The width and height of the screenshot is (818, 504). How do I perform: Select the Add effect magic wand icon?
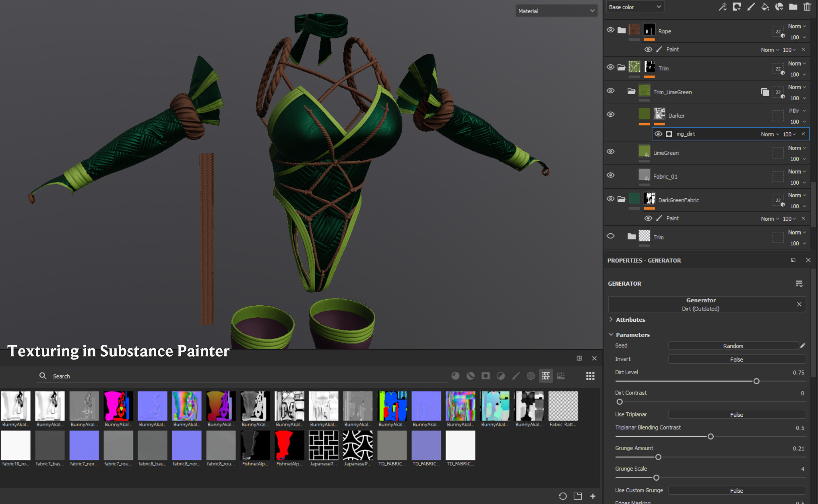point(723,7)
